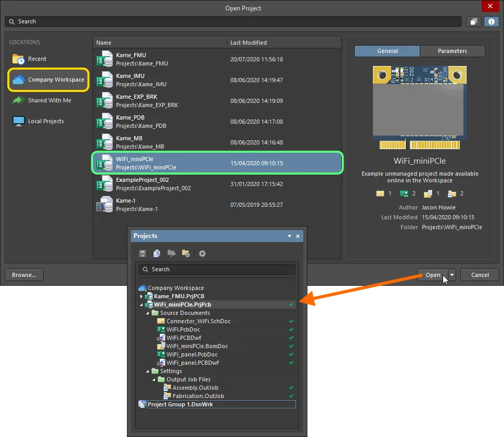This screenshot has width=504, height=437.
Task: Click the Assembly.OutJob file icon
Action: 167,388
